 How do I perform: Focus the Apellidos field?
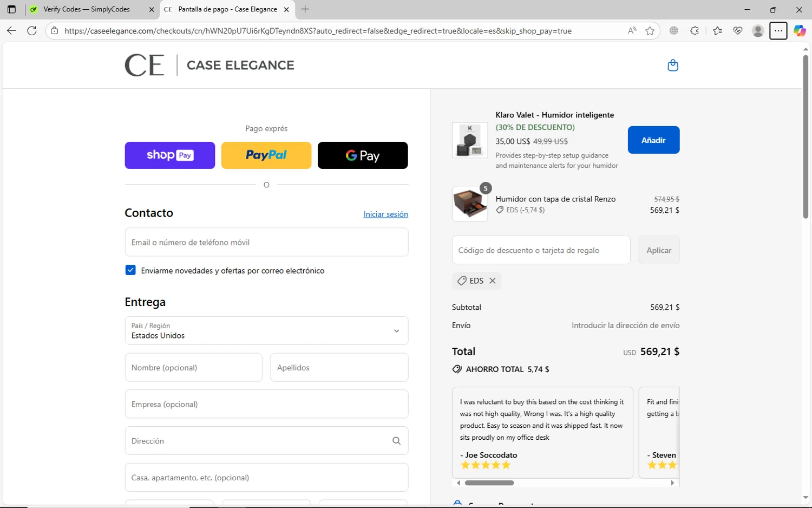tap(339, 367)
